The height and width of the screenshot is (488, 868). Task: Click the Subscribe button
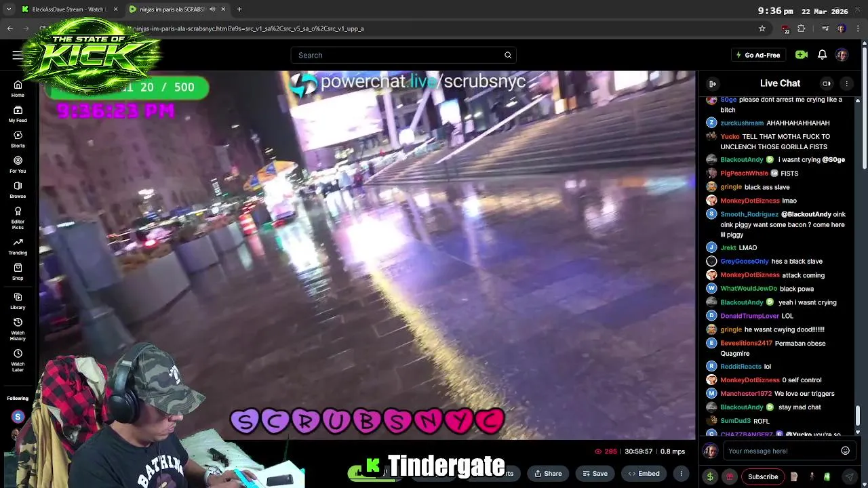pos(763,476)
